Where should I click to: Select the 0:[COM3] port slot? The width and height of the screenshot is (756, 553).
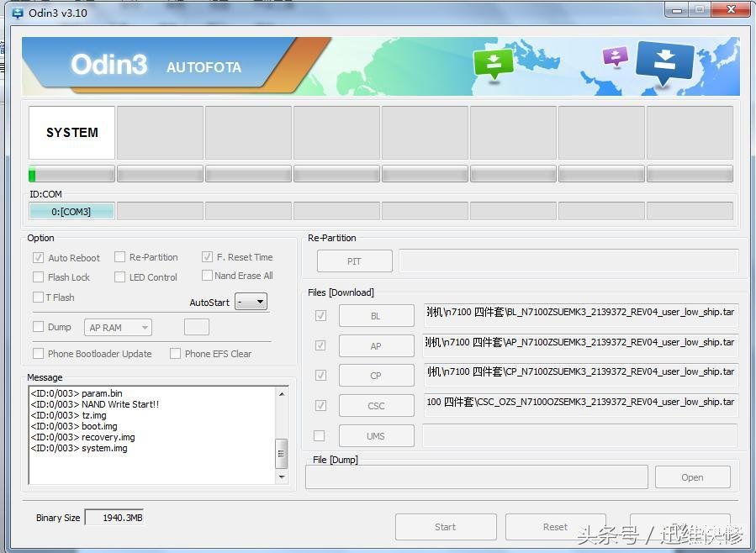tap(71, 212)
